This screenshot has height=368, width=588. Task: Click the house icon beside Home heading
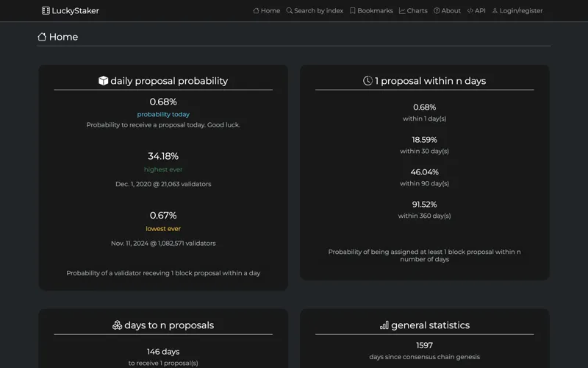pyautogui.click(x=42, y=37)
